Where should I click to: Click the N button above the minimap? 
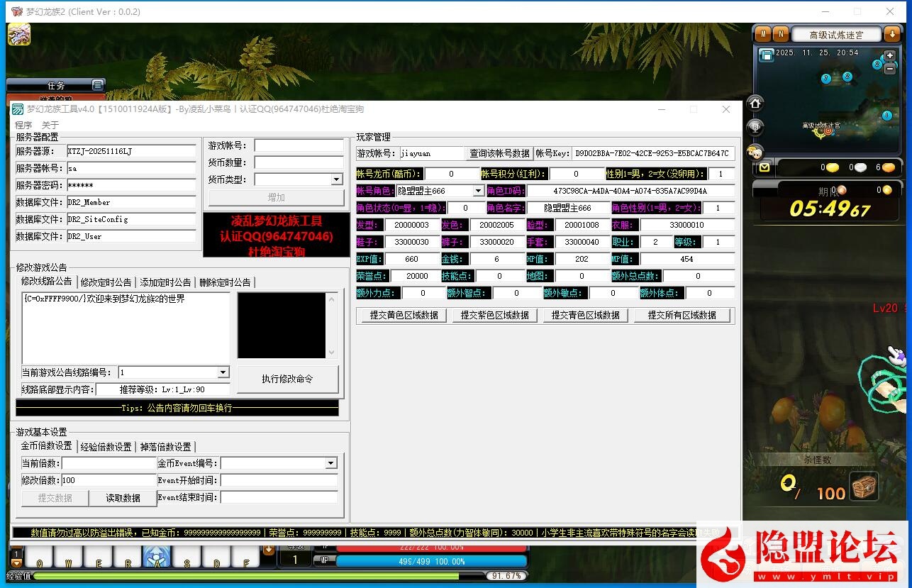(780, 34)
